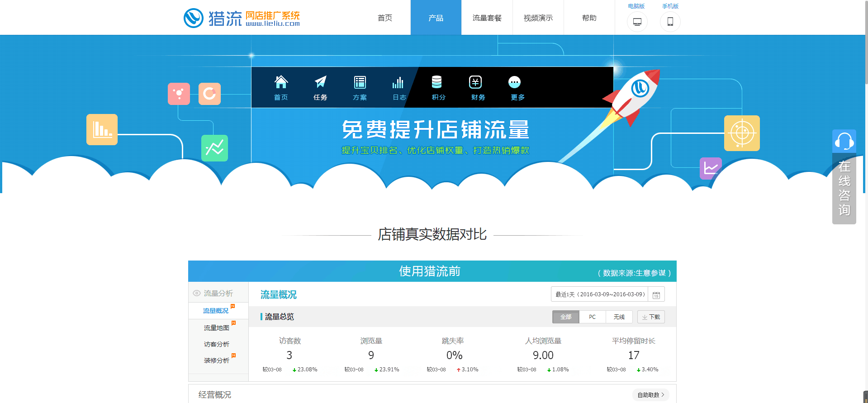The width and height of the screenshot is (868, 403).
Task: Click the purple line graph tile
Action: [x=711, y=168]
